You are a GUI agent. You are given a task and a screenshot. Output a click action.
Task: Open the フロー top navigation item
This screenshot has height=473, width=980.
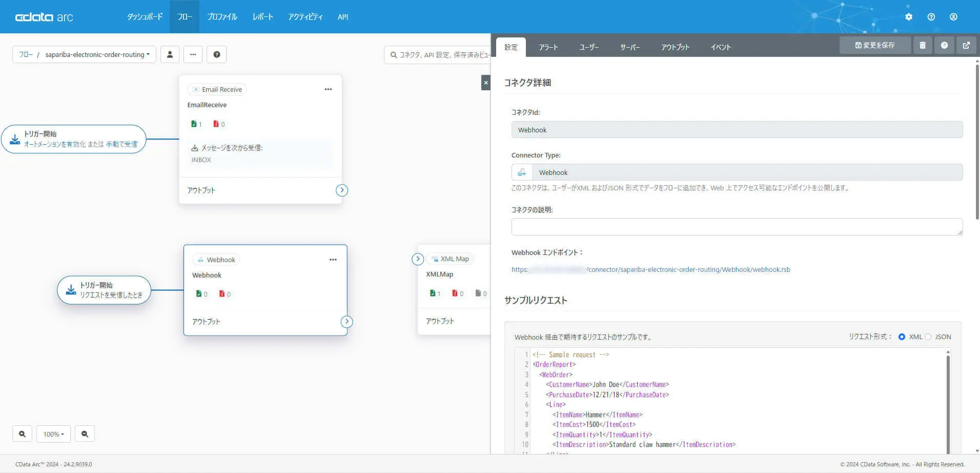click(185, 17)
